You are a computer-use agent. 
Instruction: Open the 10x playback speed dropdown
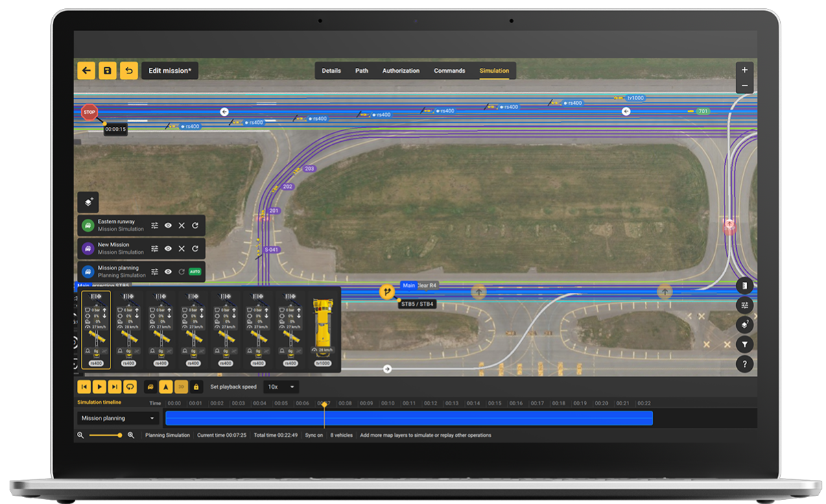pos(281,387)
